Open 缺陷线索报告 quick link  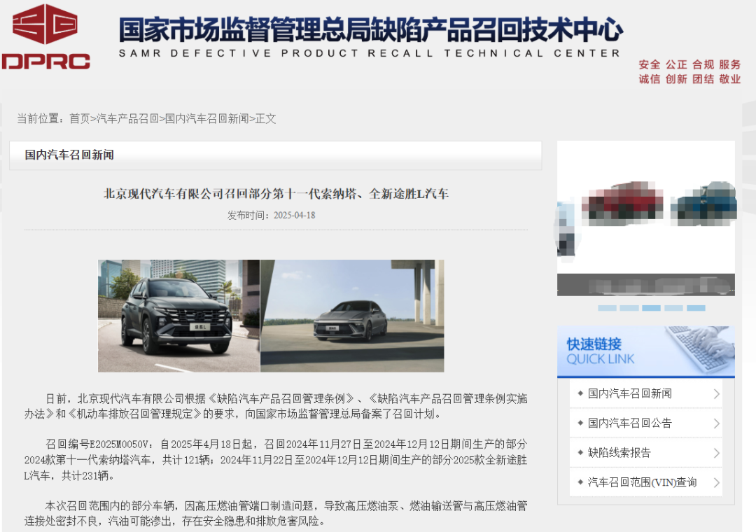(x=619, y=452)
